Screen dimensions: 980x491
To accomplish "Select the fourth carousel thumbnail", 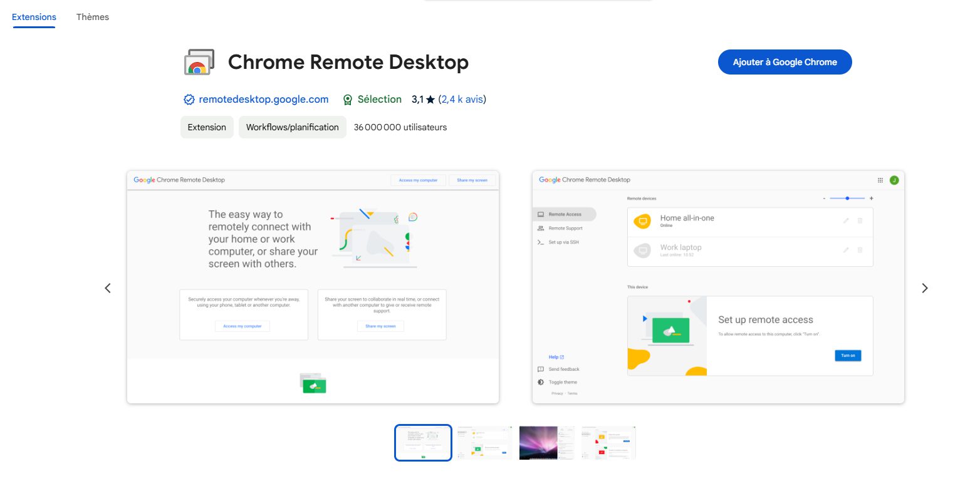I will [x=608, y=443].
